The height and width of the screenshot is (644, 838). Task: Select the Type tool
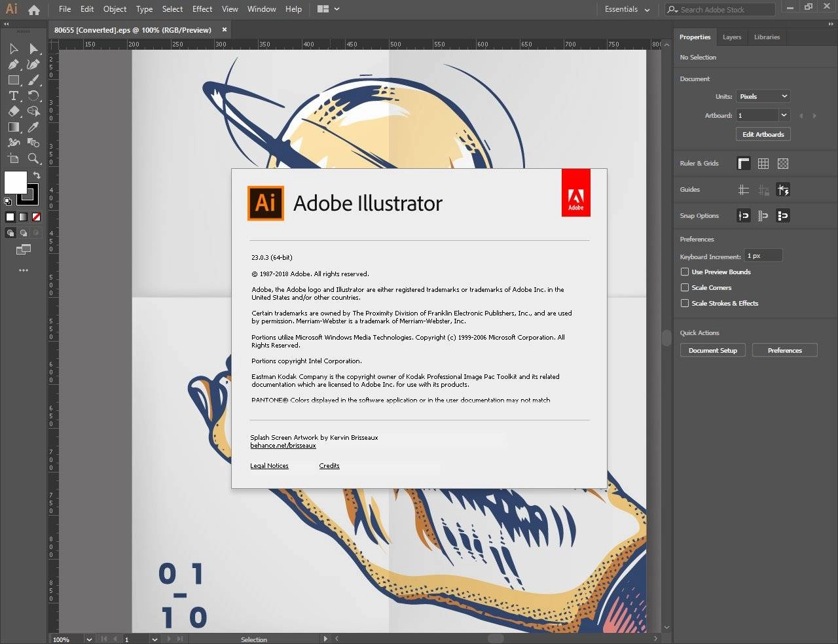[14, 96]
